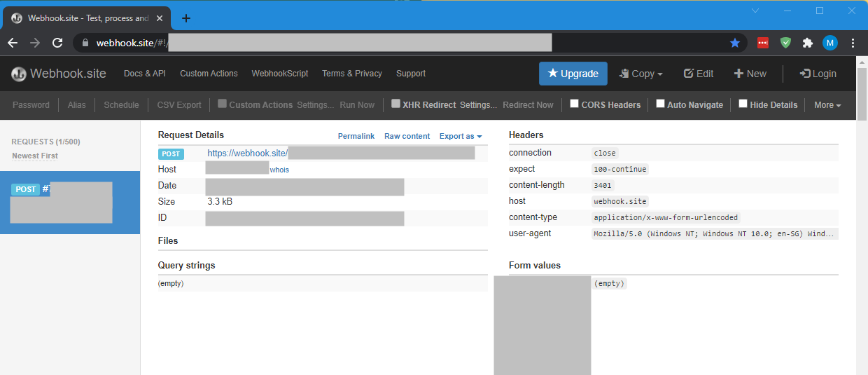The image size is (868, 375).
Task: Click the whois link
Action: 280,170
